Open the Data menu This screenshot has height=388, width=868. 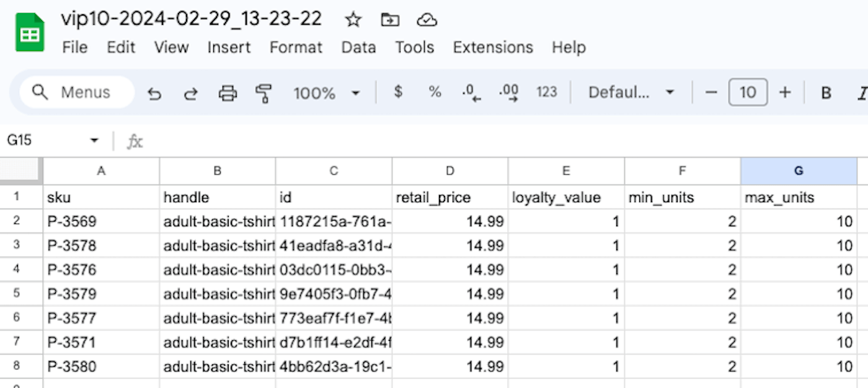358,48
